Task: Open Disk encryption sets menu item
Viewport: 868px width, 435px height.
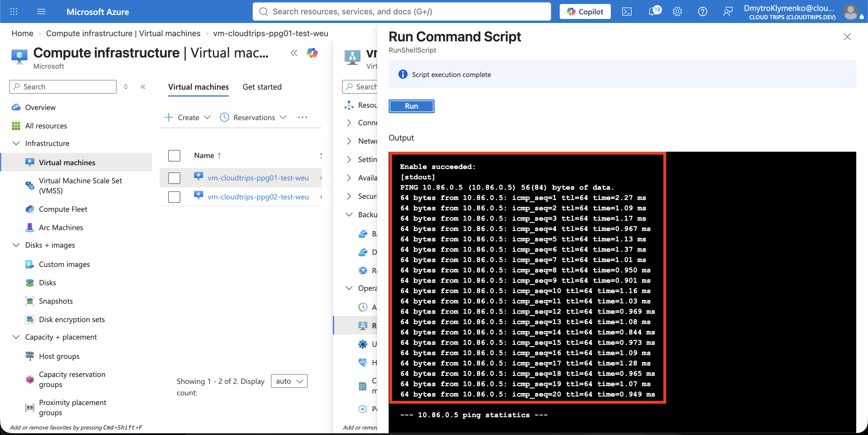Action: point(72,320)
